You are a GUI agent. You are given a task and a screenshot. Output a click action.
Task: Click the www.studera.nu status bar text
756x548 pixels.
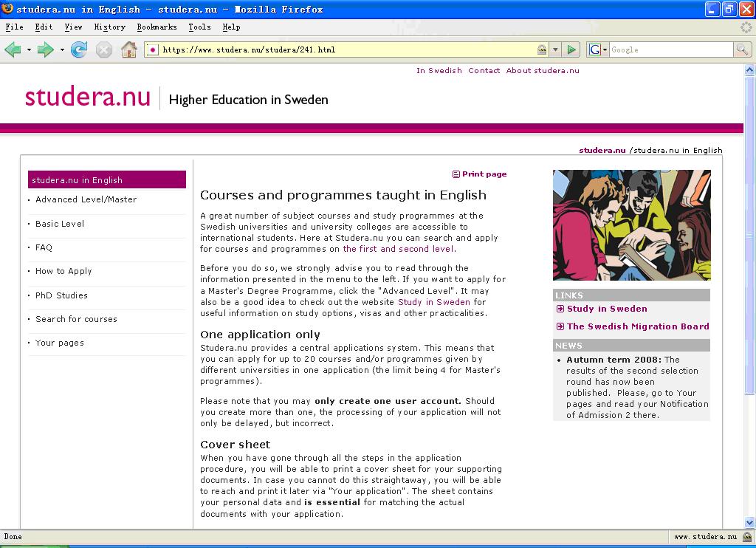(x=705, y=536)
